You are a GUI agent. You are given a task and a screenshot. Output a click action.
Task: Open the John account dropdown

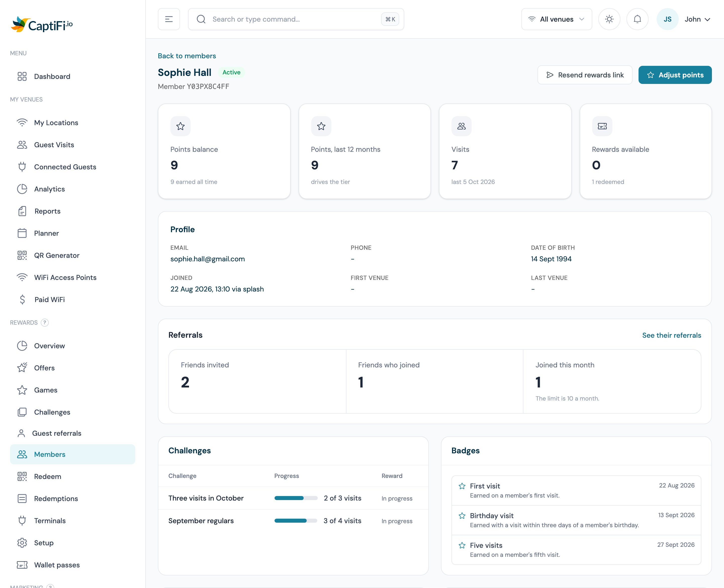click(x=697, y=19)
